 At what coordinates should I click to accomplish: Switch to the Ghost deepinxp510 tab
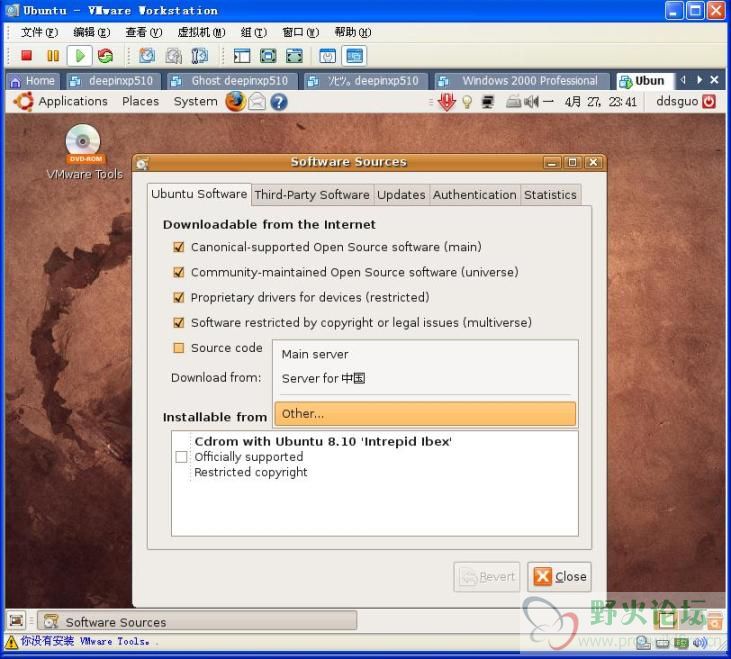pyautogui.click(x=232, y=81)
